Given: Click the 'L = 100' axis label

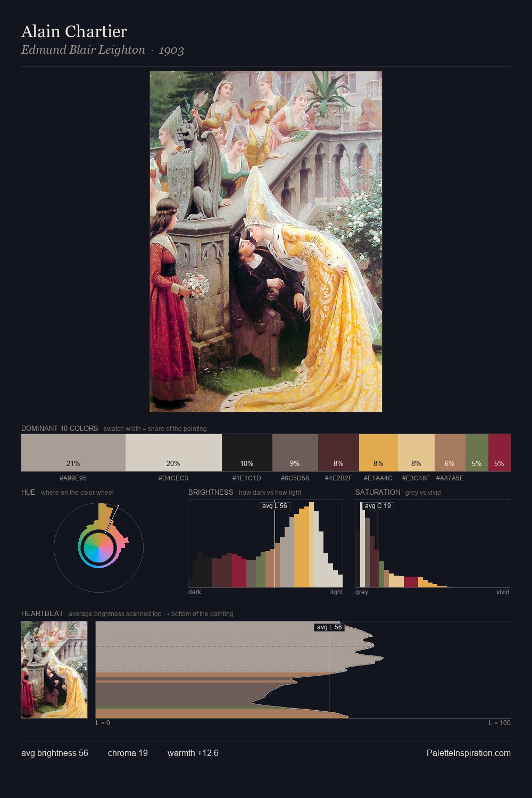Looking at the screenshot, I should [x=500, y=723].
